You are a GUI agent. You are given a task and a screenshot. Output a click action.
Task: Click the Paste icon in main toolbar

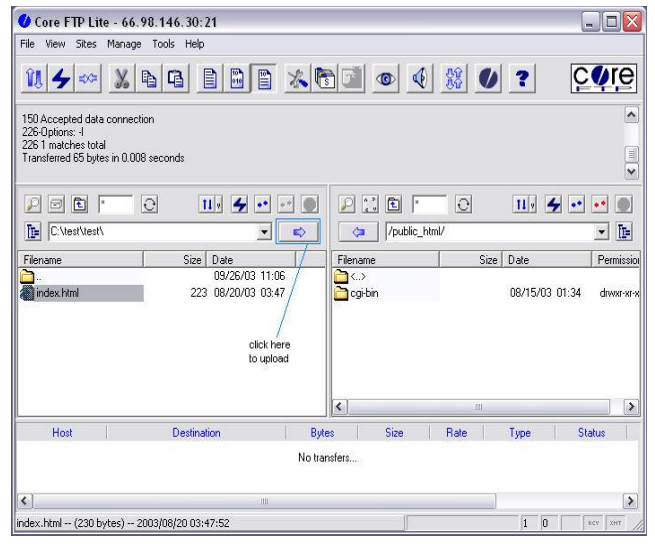[175, 78]
